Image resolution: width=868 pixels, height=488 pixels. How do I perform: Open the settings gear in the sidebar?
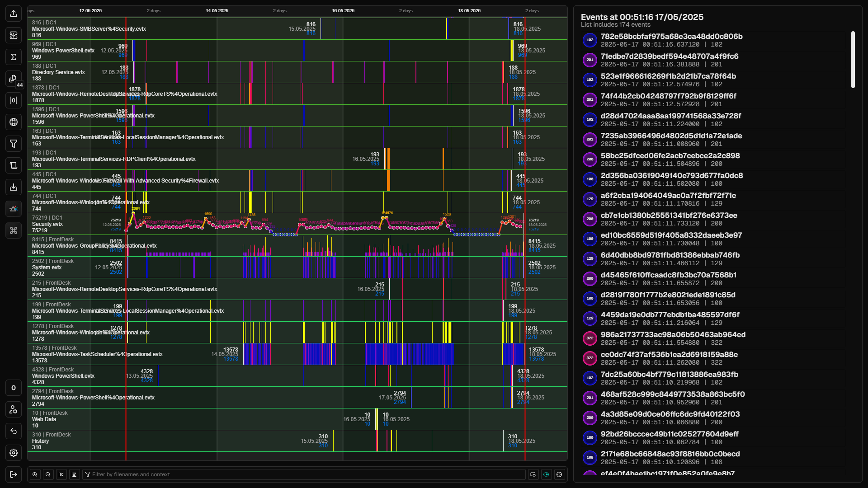tap(14, 453)
